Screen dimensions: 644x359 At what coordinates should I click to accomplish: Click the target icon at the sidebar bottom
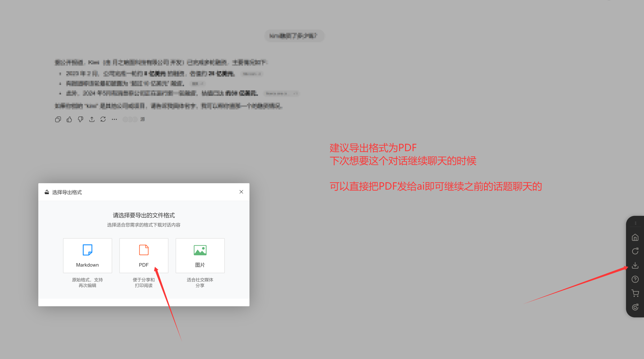click(x=635, y=307)
